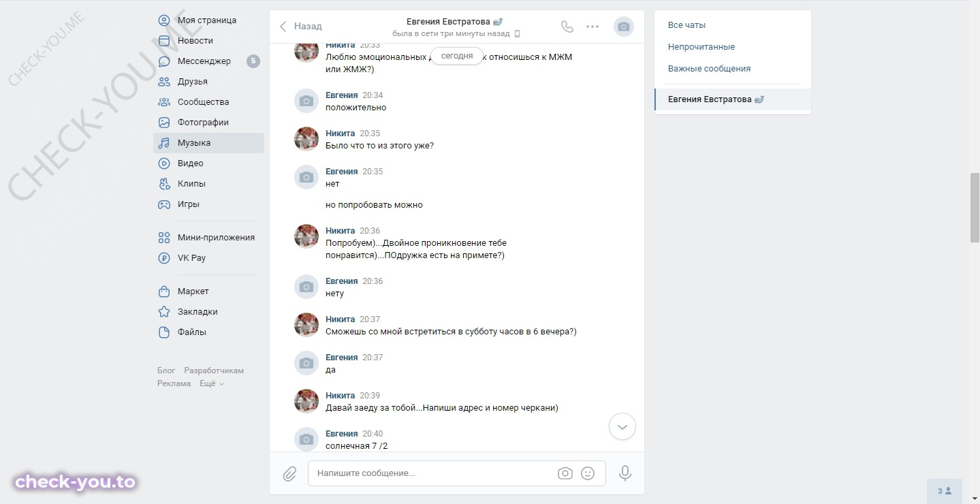Open Евгения's avatar in chat header
The height and width of the screenshot is (504, 980).
tap(624, 27)
